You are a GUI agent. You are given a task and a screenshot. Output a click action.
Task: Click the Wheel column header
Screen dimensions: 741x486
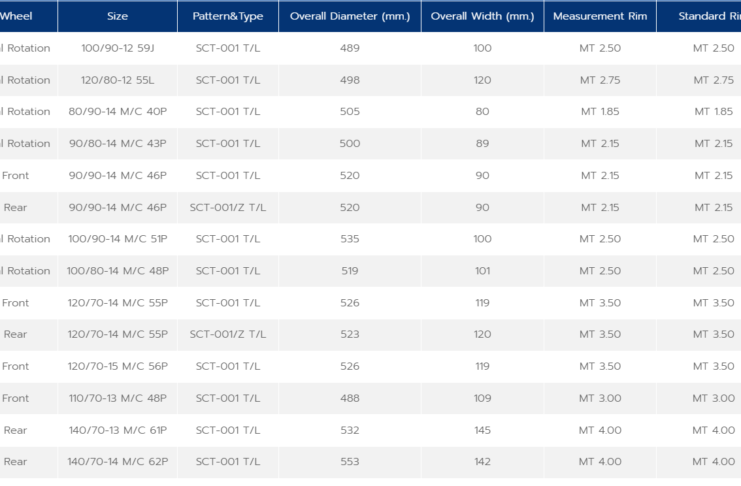click(16, 16)
